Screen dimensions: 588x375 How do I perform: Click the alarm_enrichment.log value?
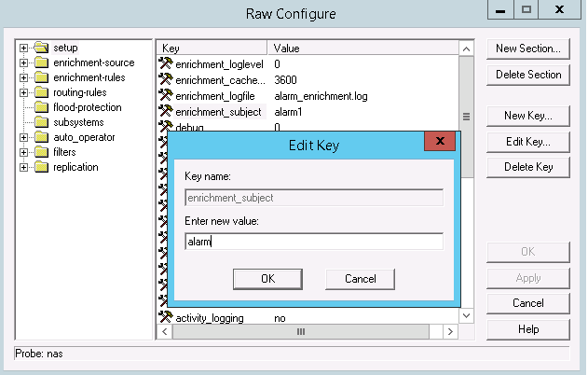pyautogui.click(x=321, y=96)
